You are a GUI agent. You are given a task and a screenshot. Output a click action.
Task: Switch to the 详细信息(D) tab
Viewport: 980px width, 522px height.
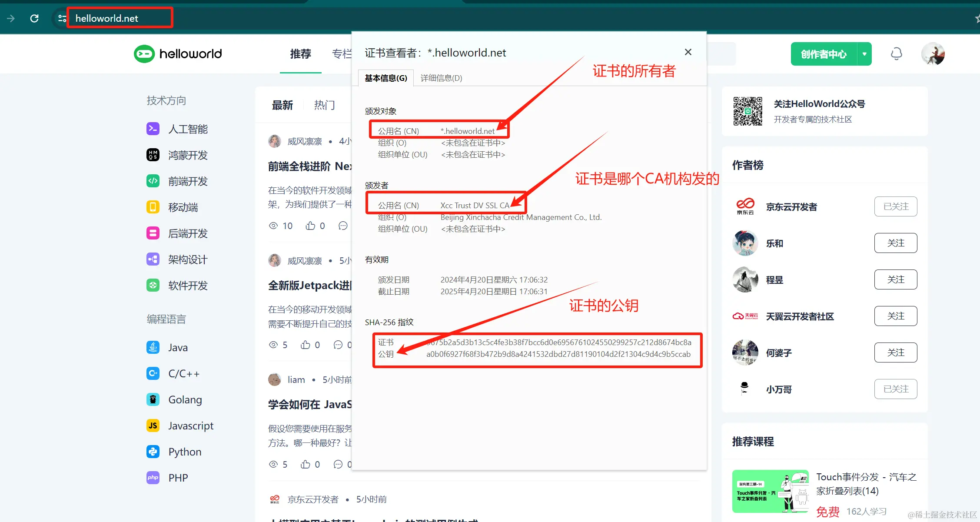click(x=441, y=78)
